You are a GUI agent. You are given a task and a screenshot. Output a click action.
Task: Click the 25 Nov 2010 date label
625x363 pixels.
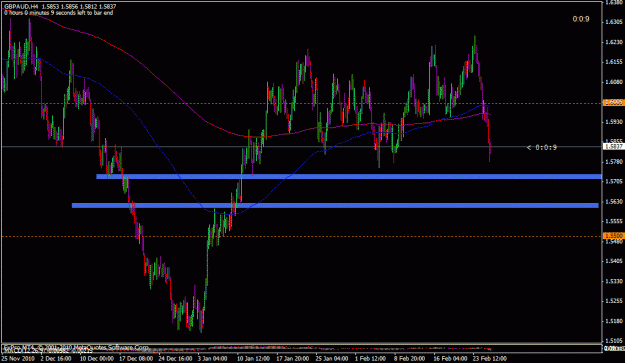click(x=18, y=359)
